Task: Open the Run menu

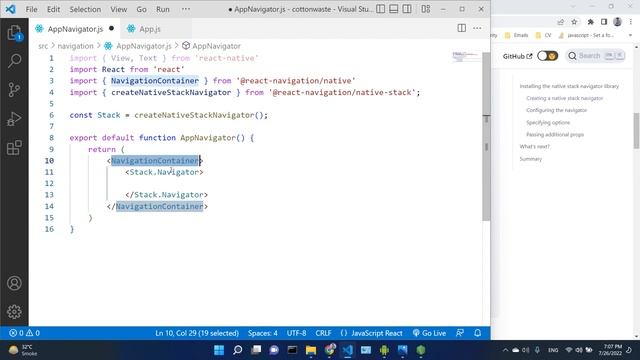Action: tap(162, 9)
